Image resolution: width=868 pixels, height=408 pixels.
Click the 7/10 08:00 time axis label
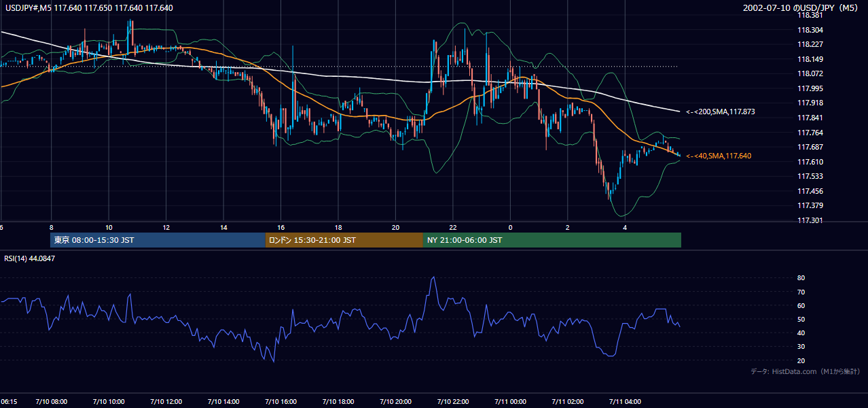51,402
